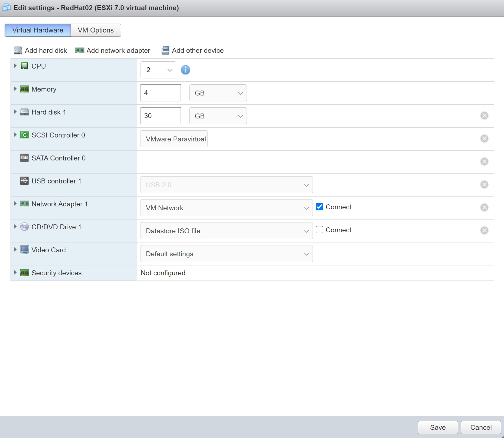Enable Connect for CD/DVD Drive 1
The width and height of the screenshot is (504, 438).
(x=319, y=230)
